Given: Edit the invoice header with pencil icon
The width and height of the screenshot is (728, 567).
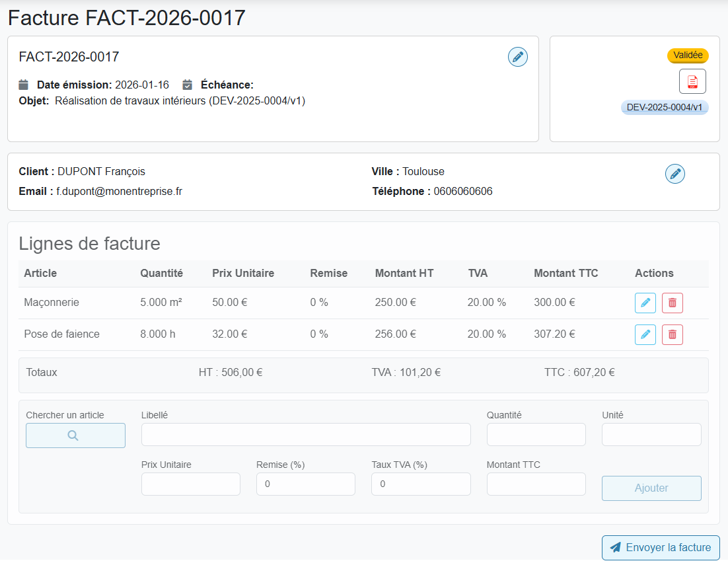Looking at the screenshot, I should point(517,57).
